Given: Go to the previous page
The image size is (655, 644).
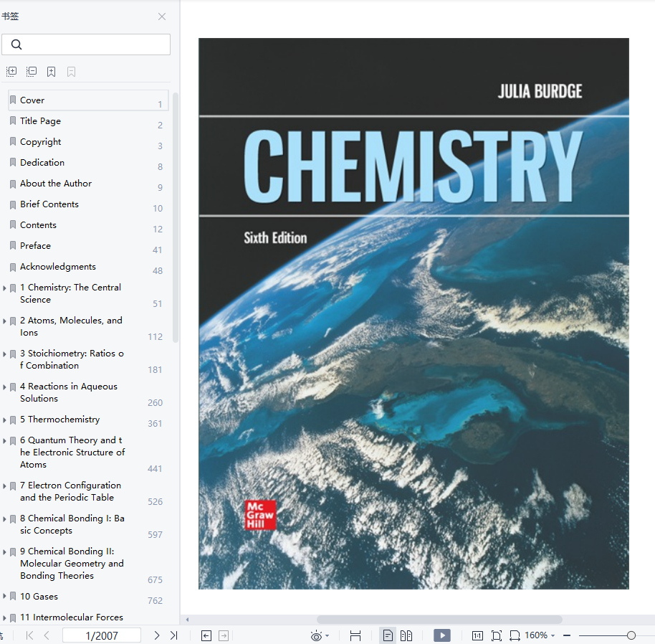Looking at the screenshot, I should 47,635.
